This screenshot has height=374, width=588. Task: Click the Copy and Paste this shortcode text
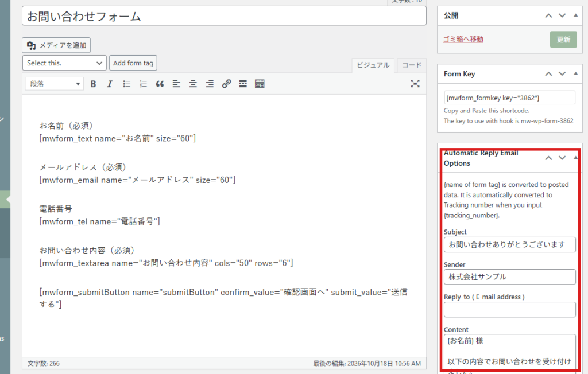[x=486, y=111]
